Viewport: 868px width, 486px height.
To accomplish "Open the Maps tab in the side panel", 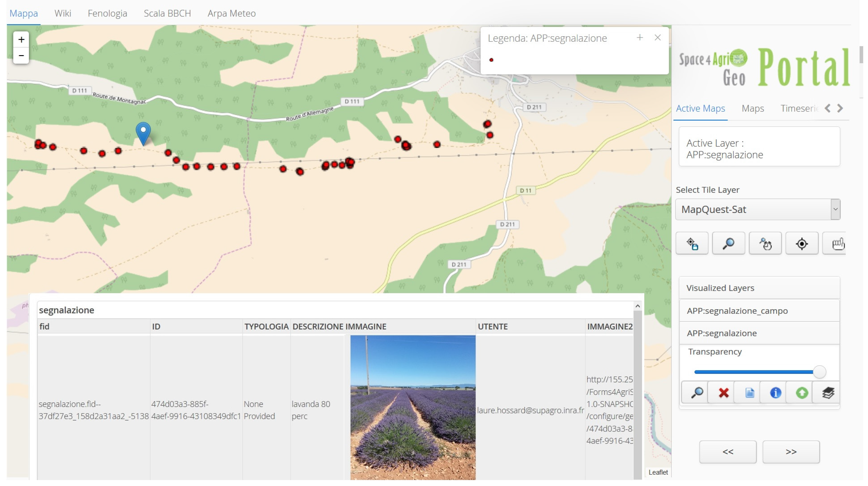I will (752, 108).
